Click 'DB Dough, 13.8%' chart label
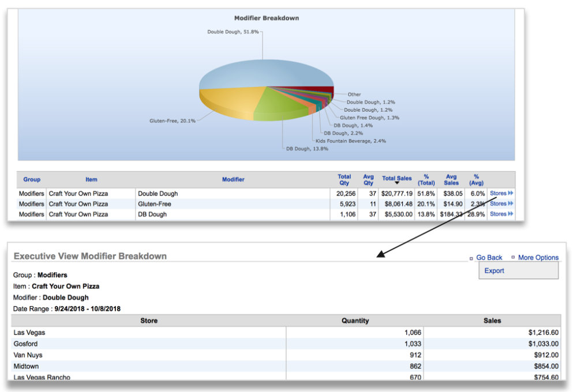The image size is (577, 392). [x=308, y=149]
